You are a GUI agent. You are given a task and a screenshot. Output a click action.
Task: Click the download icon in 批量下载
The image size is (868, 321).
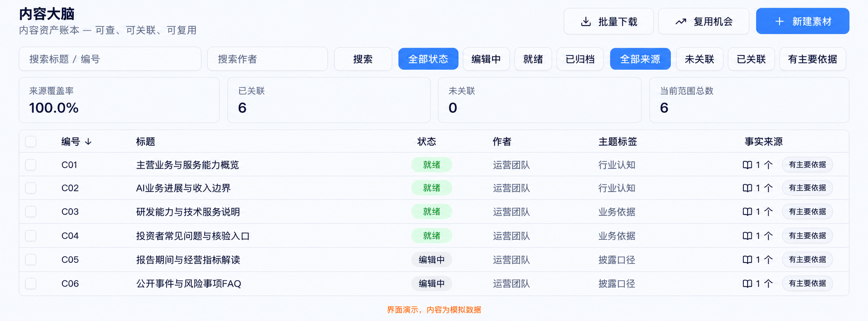coord(585,21)
